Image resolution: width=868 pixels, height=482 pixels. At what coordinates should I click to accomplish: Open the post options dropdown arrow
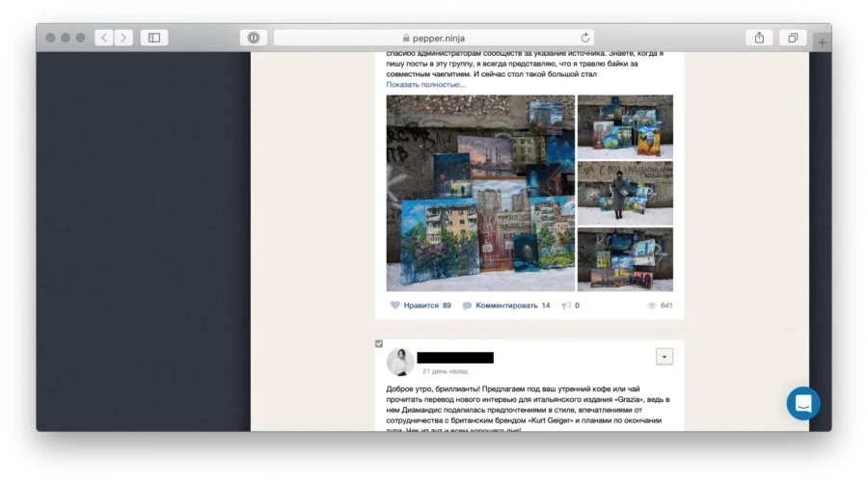[665, 357]
